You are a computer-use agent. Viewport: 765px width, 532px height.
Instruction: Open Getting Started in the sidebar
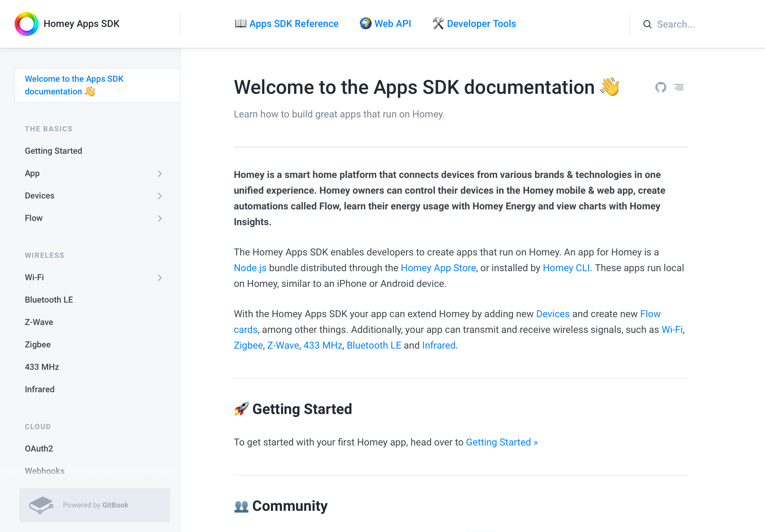point(53,151)
